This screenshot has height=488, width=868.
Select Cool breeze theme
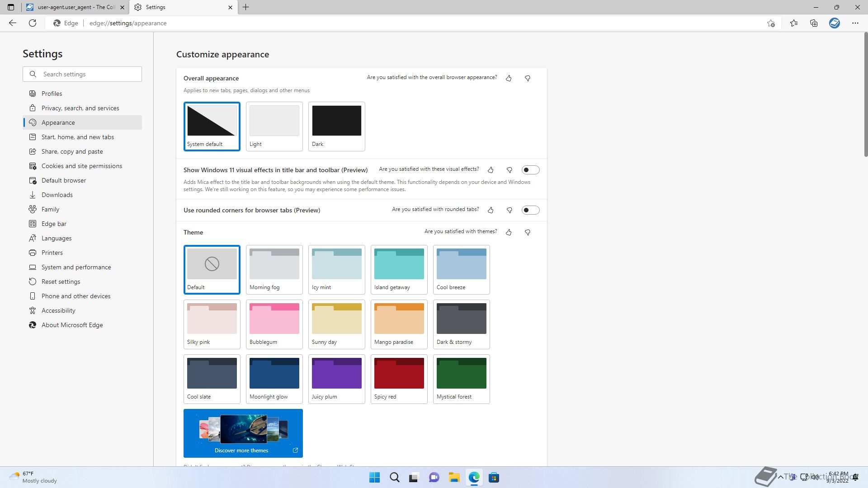click(x=462, y=270)
